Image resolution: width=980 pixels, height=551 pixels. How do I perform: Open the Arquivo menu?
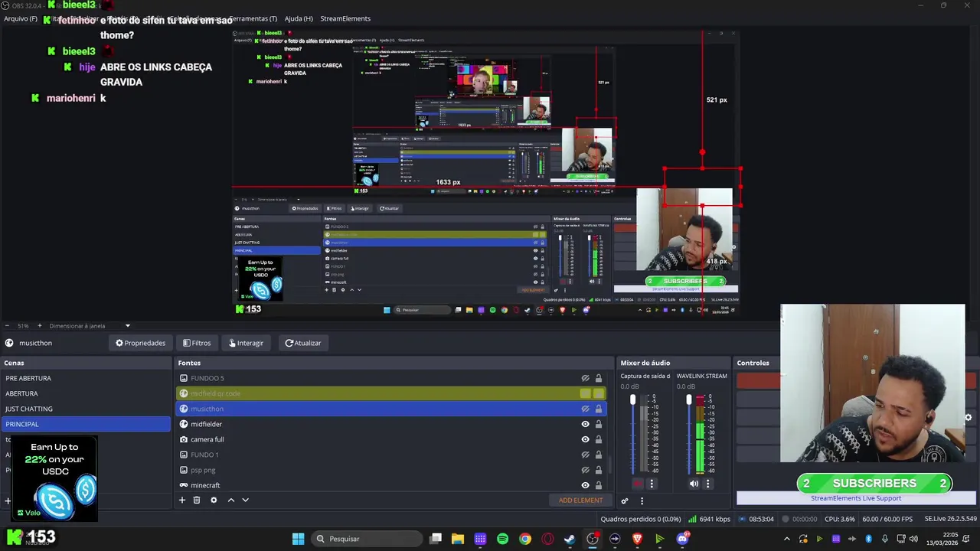pyautogui.click(x=21, y=18)
